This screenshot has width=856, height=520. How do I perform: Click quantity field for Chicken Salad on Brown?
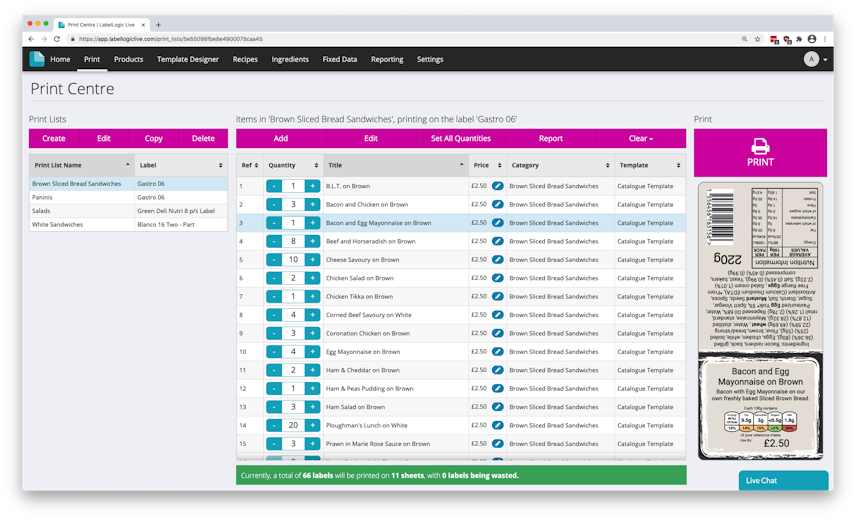(293, 278)
